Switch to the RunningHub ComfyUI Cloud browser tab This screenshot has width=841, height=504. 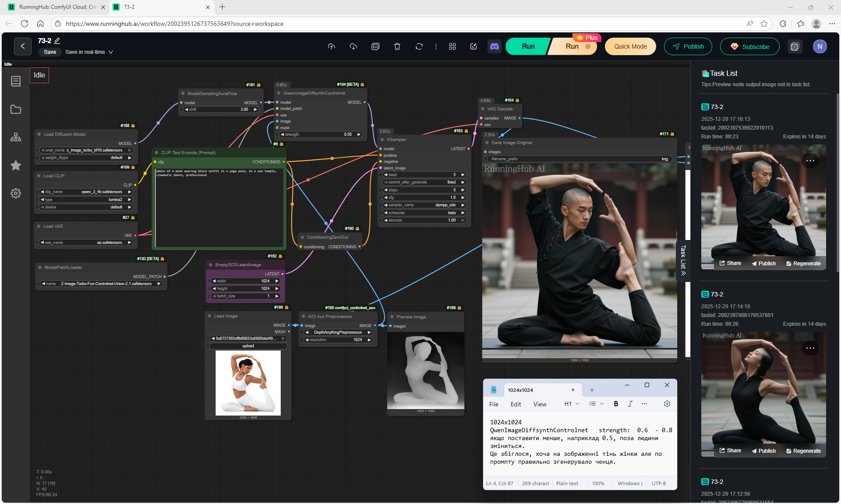pos(57,7)
